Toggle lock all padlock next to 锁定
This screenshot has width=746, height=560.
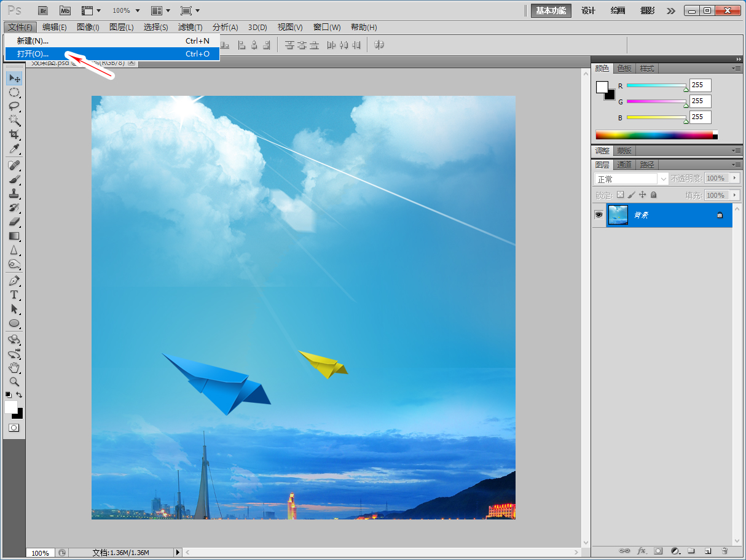tap(653, 195)
